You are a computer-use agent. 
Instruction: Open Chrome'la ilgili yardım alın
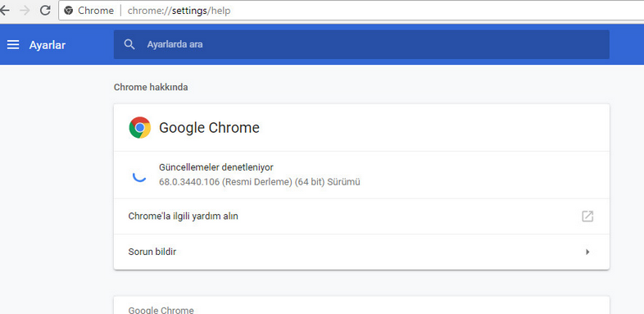coord(361,216)
